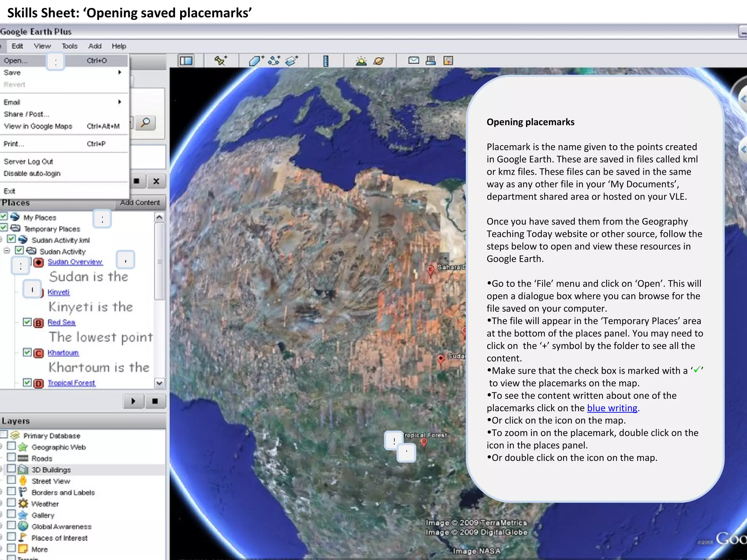The width and height of the screenshot is (747, 560).
Task: Toggle the sunlight icon in toolbar
Action: [x=361, y=61]
